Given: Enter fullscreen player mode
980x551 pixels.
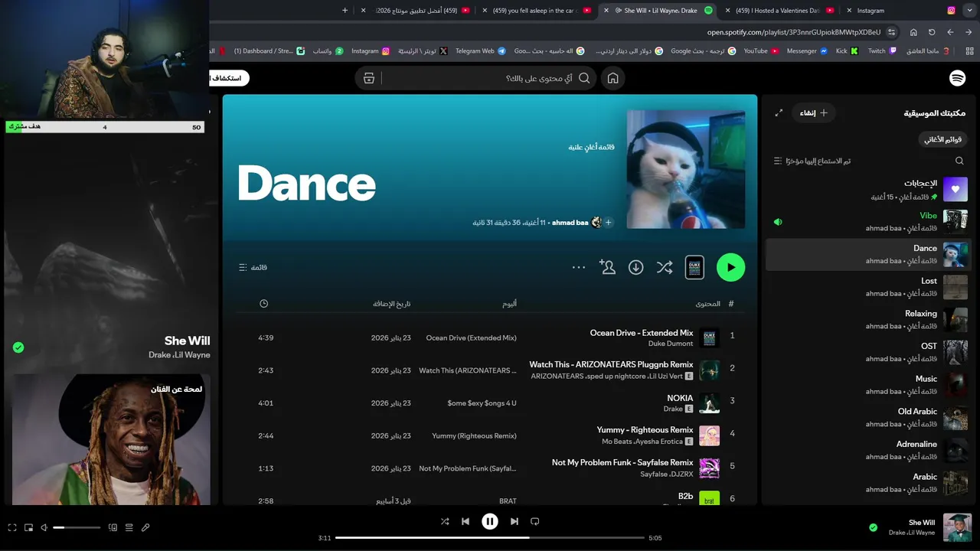Looking at the screenshot, I should pos(12,527).
